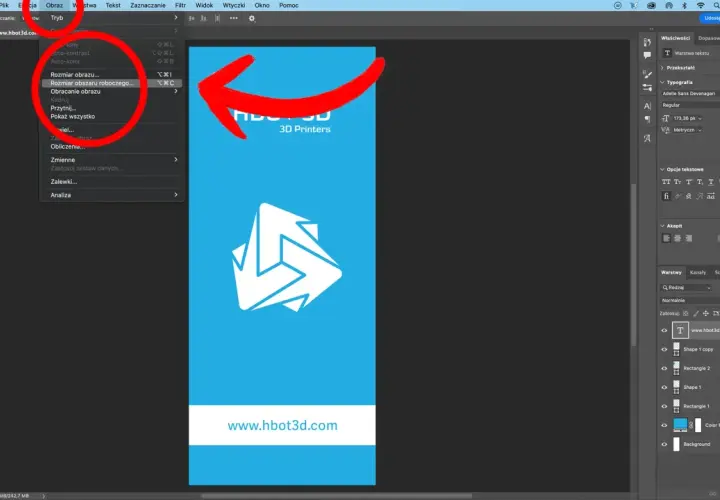Open the Analiza submenu
Image resolution: width=720 pixels, height=500 pixels.
(112, 195)
